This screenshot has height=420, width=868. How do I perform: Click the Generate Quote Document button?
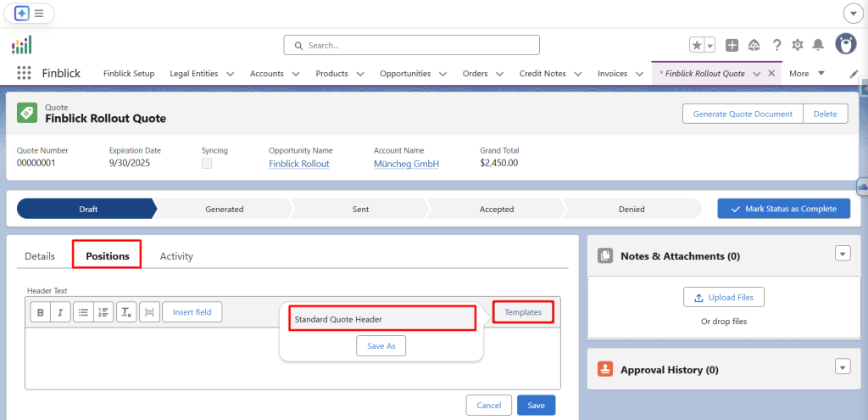pos(743,114)
